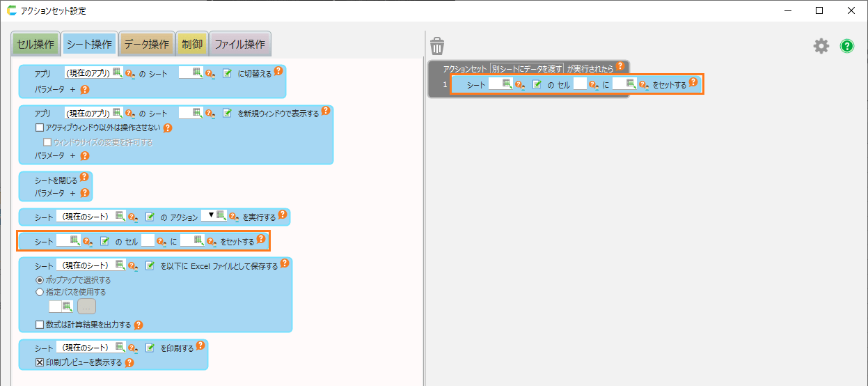868x386 pixels.
Task: Uncheck 印刷プレビューを表示する checkbox
Action: pos(40,362)
